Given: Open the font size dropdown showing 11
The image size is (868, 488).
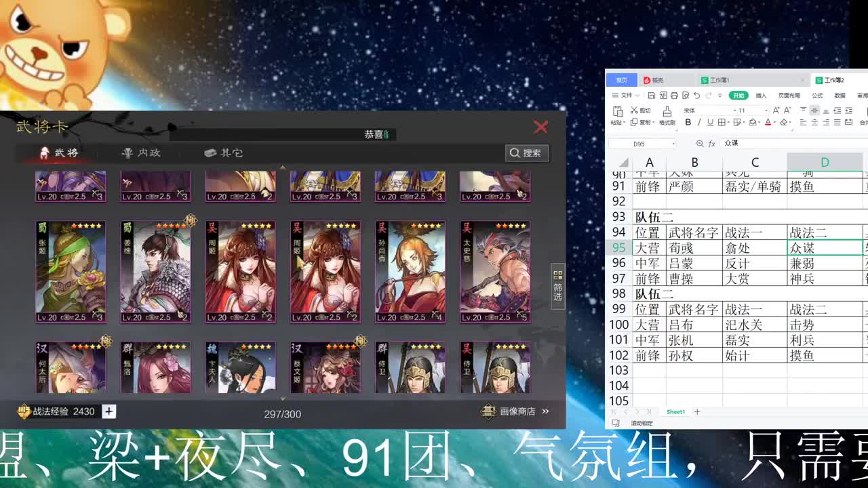Looking at the screenshot, I should click(766, 110).
